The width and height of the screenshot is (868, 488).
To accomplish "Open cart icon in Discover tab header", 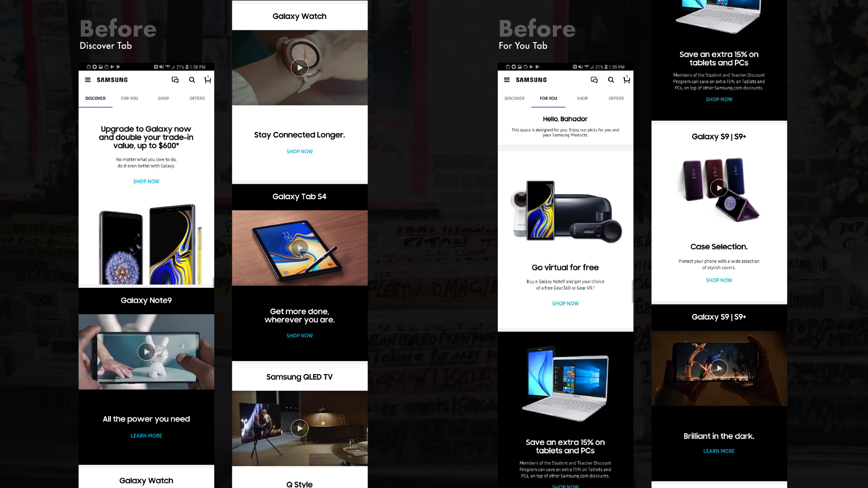I will click(x=208, y=80).
